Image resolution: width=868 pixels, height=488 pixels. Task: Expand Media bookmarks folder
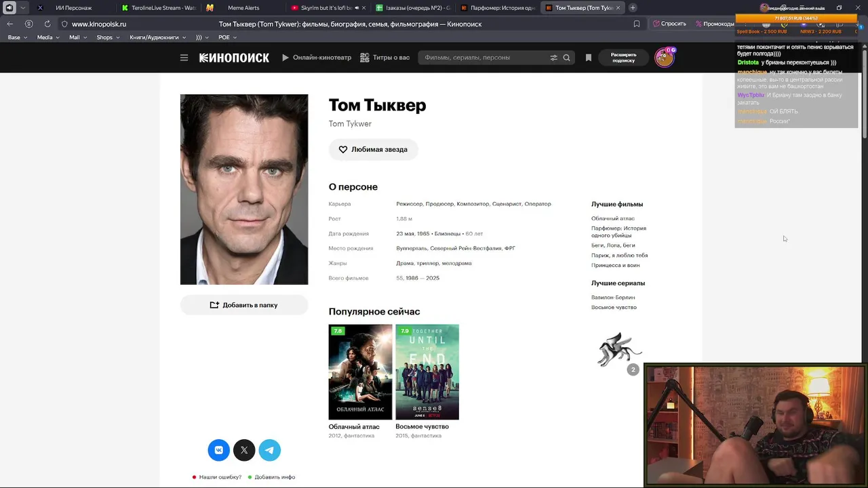click(48, 37)
